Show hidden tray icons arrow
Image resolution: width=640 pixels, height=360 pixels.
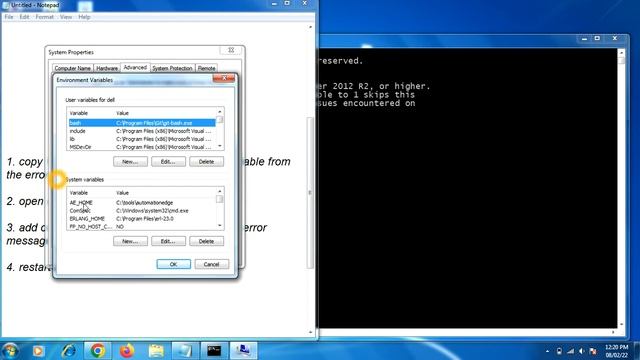pyautogui.click(x=547, y=351)
